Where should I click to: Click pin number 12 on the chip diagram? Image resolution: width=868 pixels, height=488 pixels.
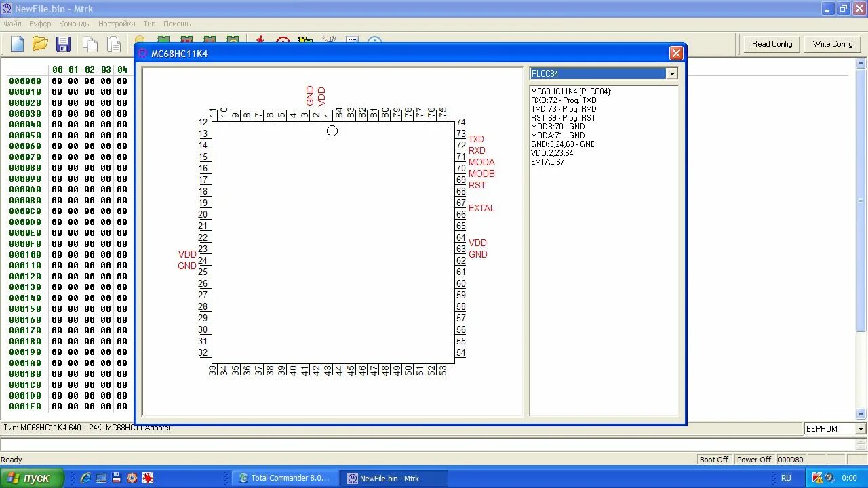point(203,123)
